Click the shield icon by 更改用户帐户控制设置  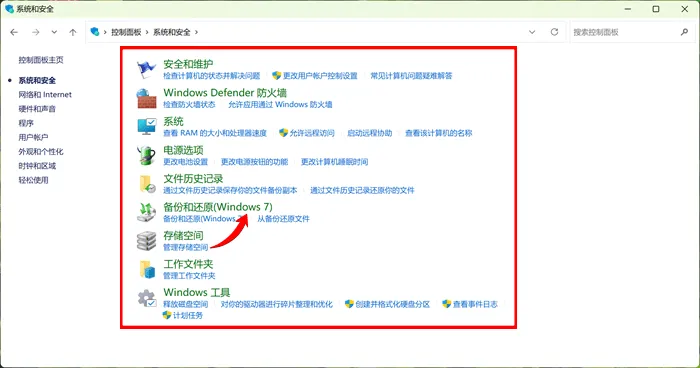276,75
